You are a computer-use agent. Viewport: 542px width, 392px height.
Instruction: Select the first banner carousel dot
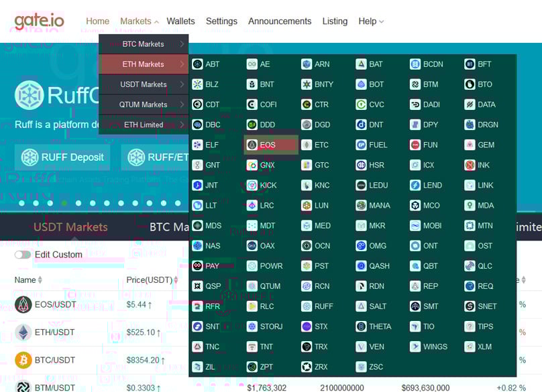tap(21, 203)
